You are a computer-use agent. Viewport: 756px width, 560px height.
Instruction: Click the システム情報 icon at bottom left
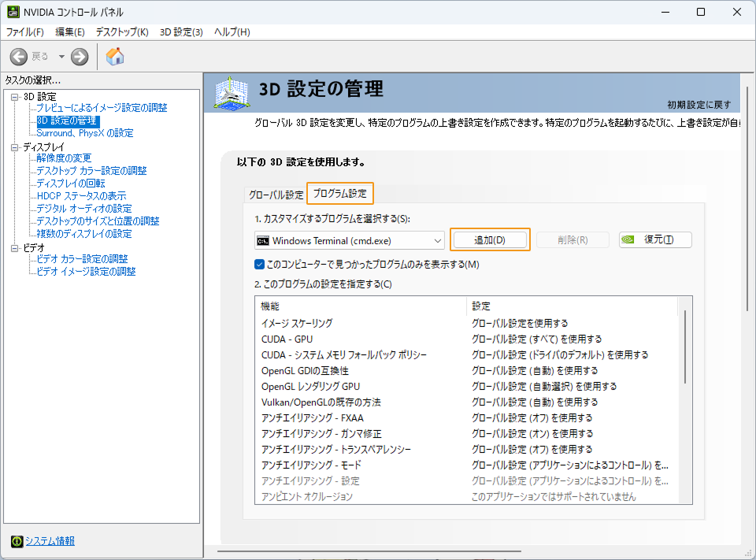click(17, 541)
